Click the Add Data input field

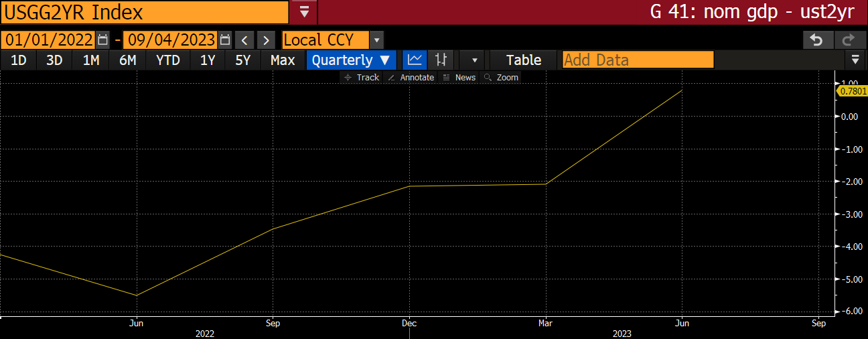pyautogui.click(x=638, y=60)
